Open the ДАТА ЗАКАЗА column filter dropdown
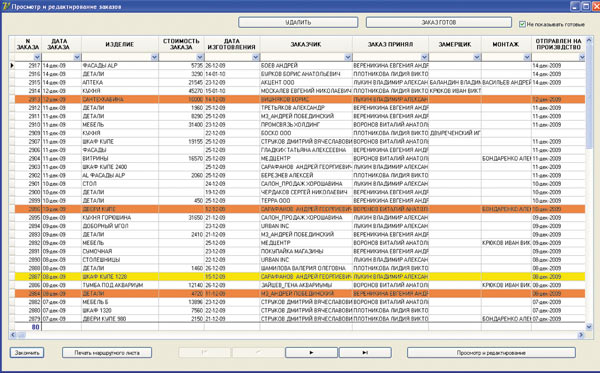 click(77, 57)
